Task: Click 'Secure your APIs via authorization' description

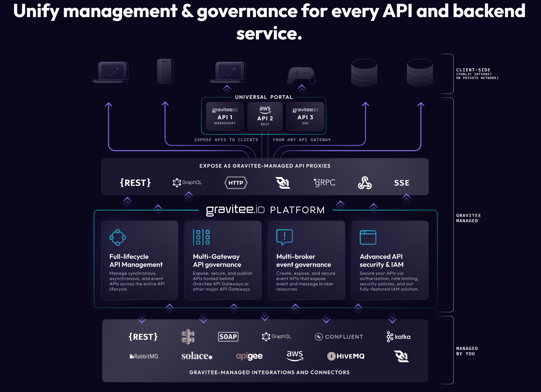Action: click(389, 281)
